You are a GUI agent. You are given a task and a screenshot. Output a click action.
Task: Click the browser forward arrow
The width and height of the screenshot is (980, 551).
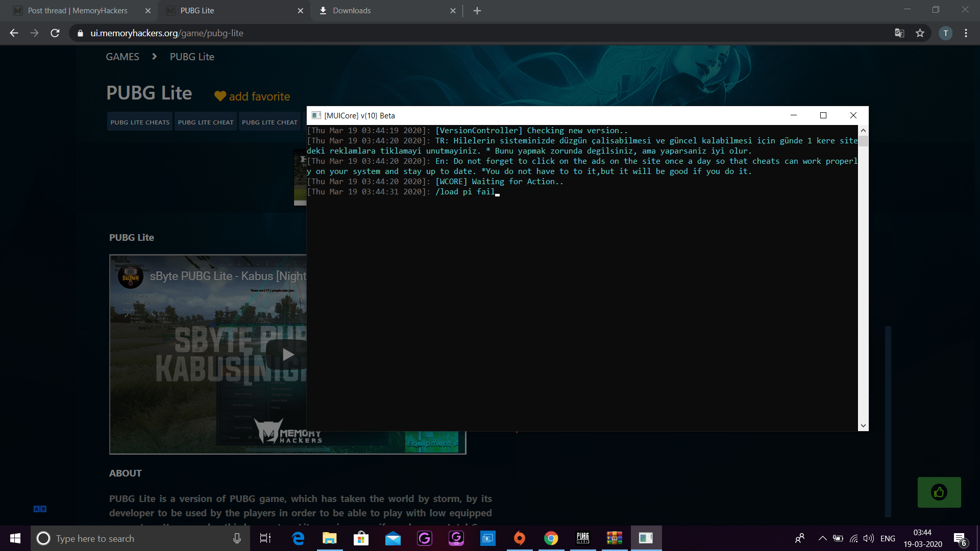coord(34,33)
